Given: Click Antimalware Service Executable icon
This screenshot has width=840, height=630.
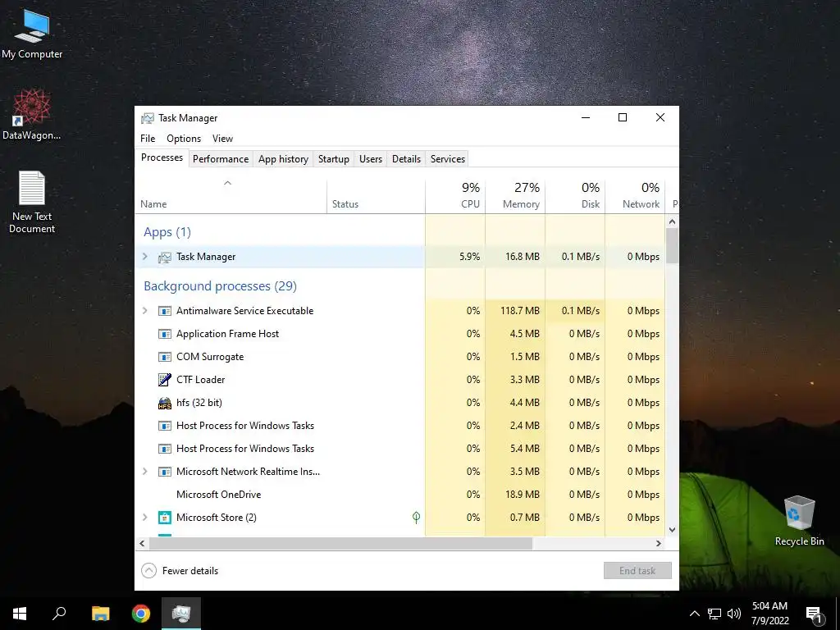Looking at the screenshot, I should tap(164, 311).
